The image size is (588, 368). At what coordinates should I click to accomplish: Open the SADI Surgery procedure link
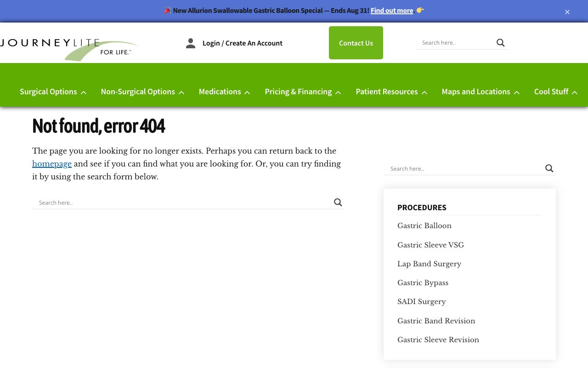[421, 302]
